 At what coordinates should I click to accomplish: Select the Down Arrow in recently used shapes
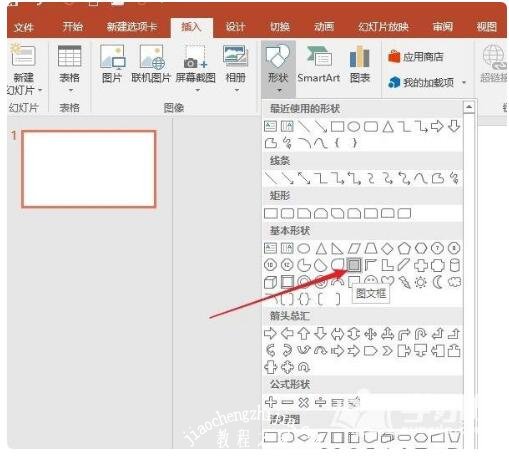[x=454, y=126]
